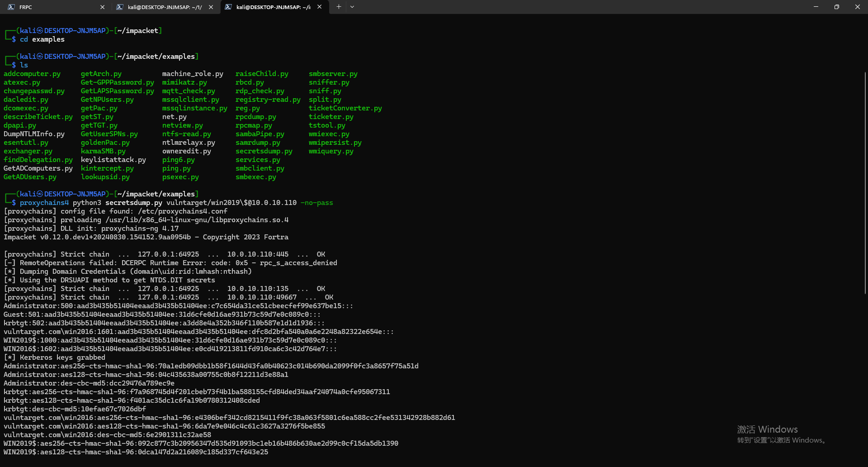
Task: Click the vulntarget.com\win2016:1601 hash line
Action: (199, 332)
